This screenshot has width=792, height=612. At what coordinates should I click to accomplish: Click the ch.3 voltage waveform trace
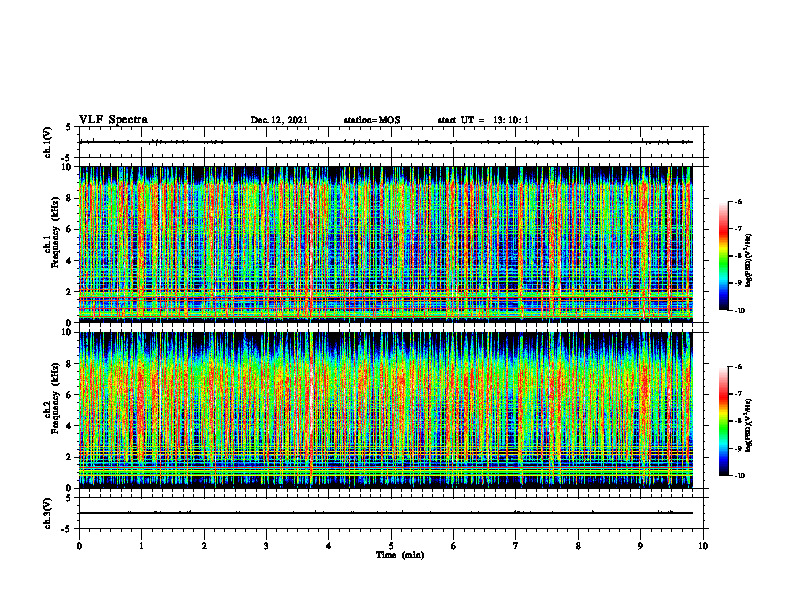coord(385,513)
